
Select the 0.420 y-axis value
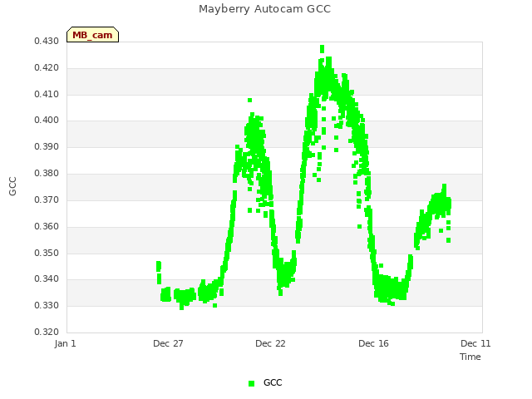pos(47,68)
